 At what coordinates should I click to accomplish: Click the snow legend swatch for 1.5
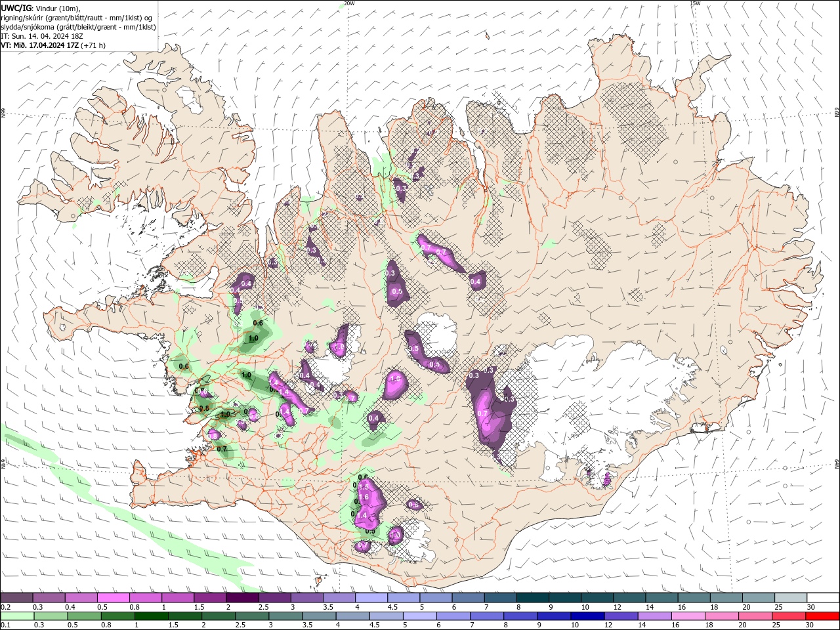click(210, 598)
